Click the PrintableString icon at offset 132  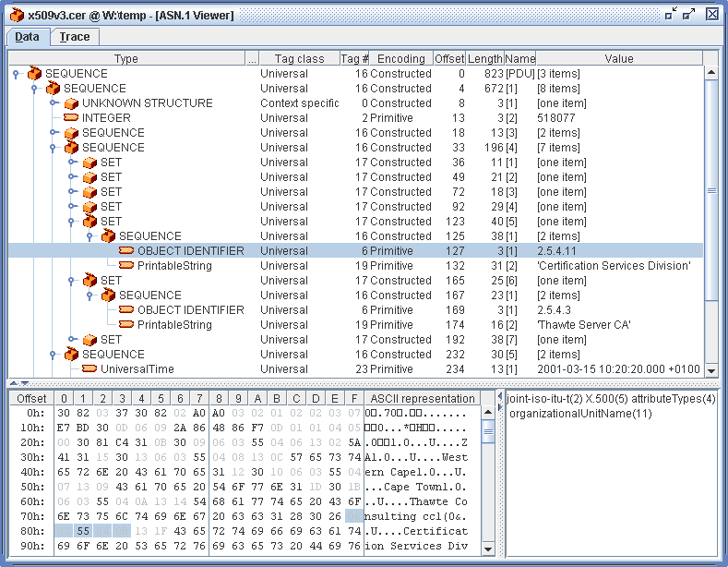coord(126,265)
